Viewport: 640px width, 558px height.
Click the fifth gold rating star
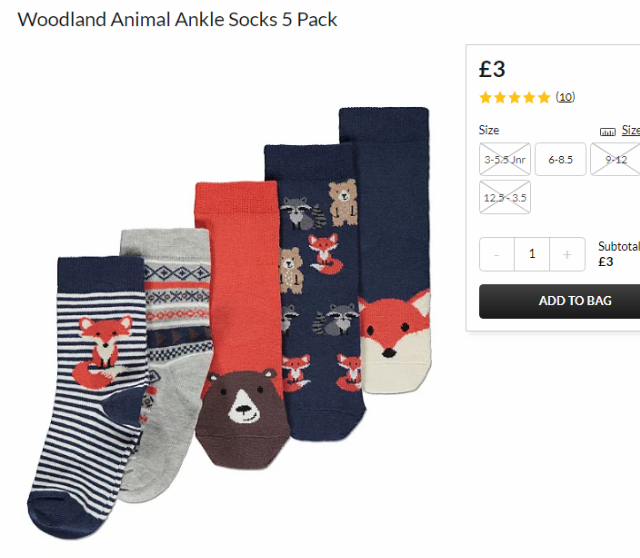[544, 98]
